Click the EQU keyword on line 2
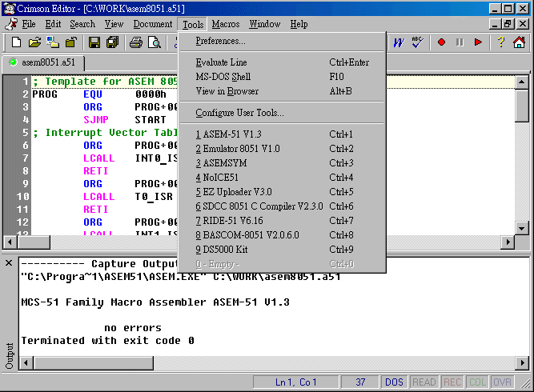This screenshot has height=392, width=534. coord(93,94)
